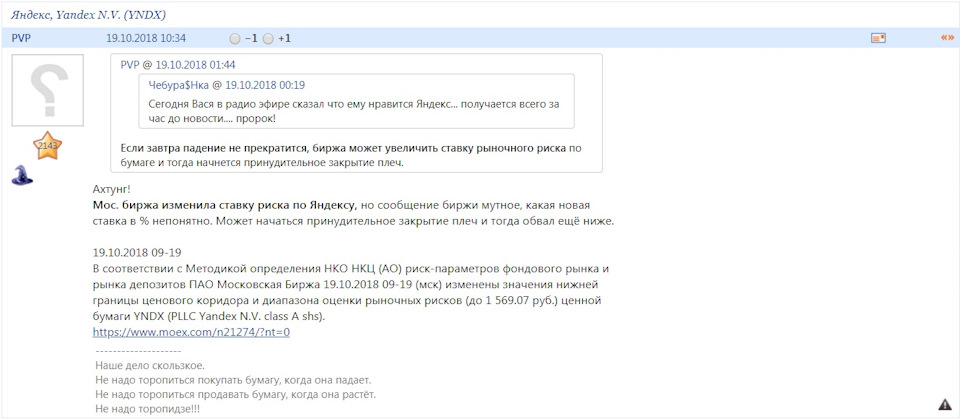The image size is (960, 419).
Task: Click the quoted text starting Если завтра падение
Action: 350,156
